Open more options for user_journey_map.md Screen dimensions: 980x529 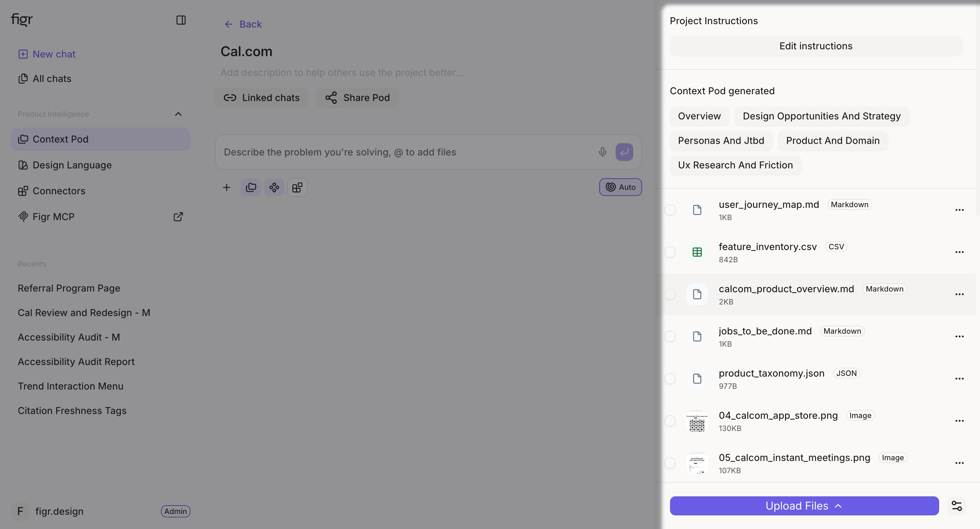pos(960,210)
